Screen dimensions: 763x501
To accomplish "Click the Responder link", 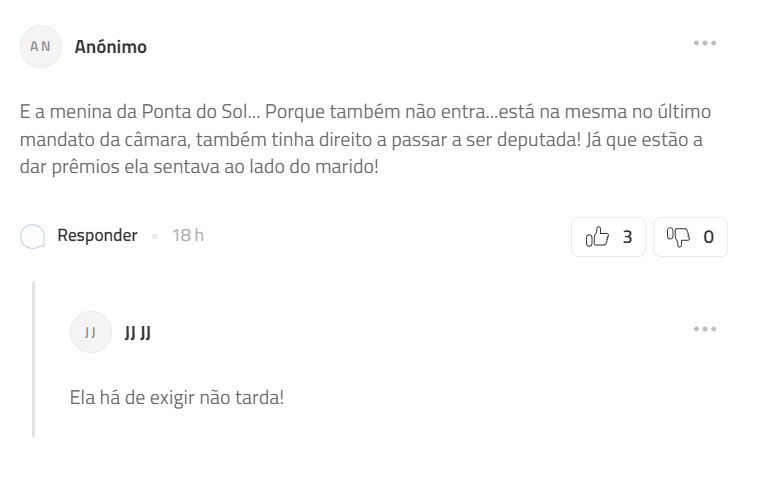I will 97,236.
